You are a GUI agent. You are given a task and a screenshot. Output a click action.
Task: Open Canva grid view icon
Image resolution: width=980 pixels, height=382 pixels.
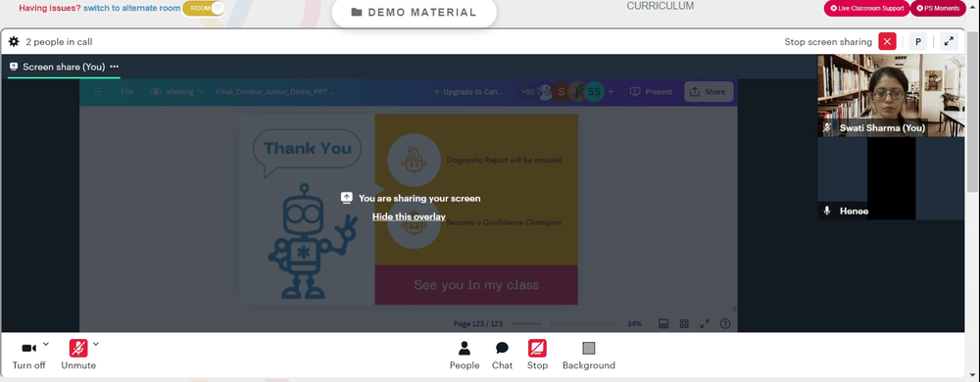pos(684,324)
